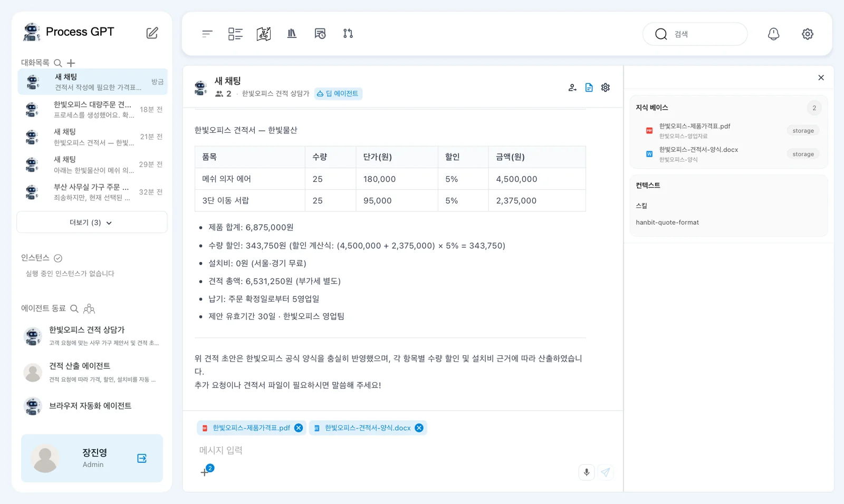
Task: Click the notification bell icon
Action: 773,34
